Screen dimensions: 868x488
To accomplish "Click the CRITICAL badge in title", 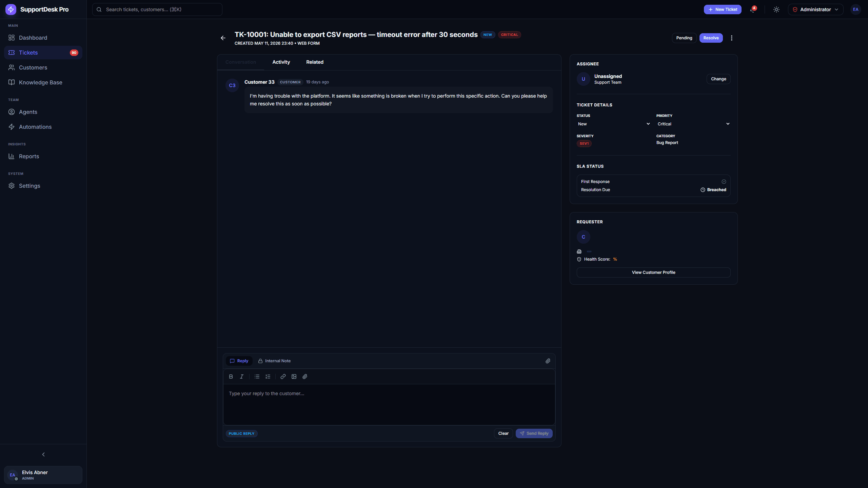I will click(509, 35).
